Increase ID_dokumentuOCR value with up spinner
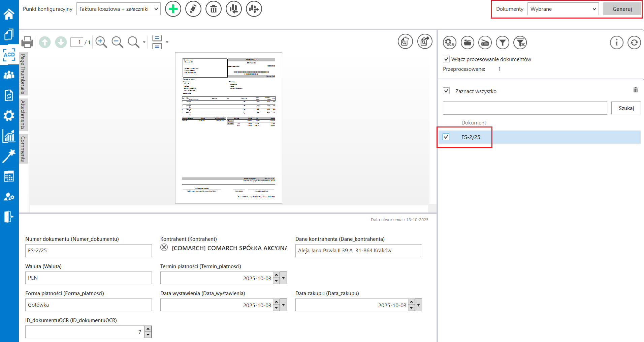644x342 pixels. [x=148, y=329]
